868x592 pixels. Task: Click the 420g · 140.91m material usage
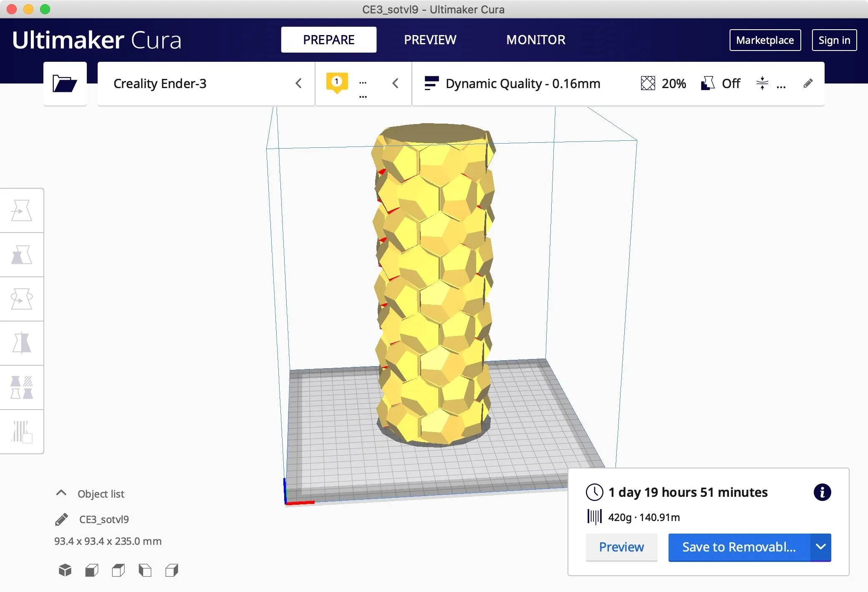[x=644, y=517]
